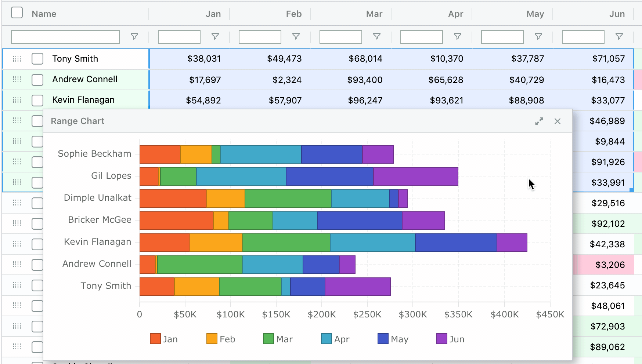Click the May legend color swatch
642x364 pixels.
pos(383,339)
